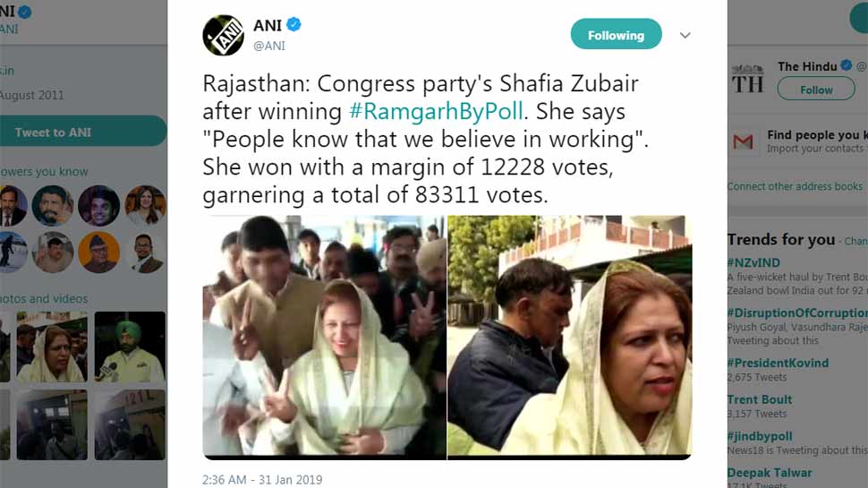Screen dimensions: 868x488
Task: Expand the tweet options chevron
Action: pyautogui.click(x=685, y=36)
